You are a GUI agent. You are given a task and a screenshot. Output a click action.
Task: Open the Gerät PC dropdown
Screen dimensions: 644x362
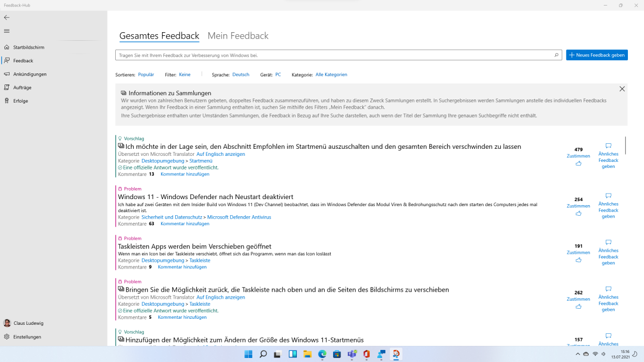278,74
